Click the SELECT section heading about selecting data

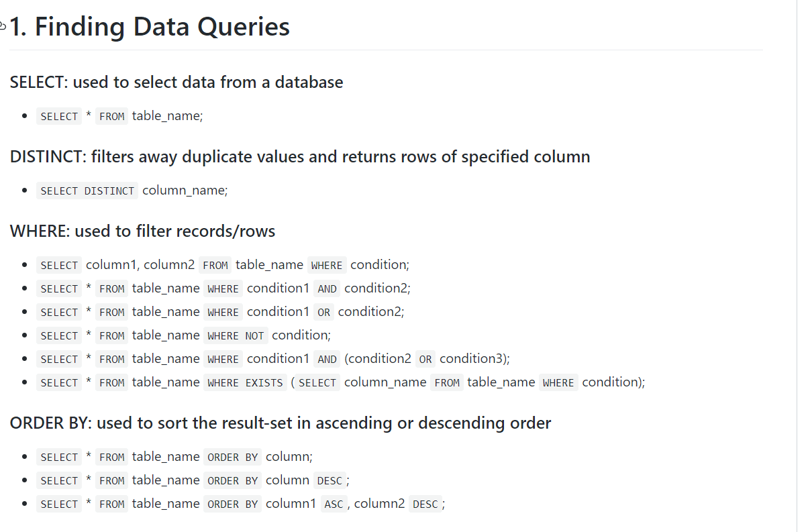pos(176,83)
